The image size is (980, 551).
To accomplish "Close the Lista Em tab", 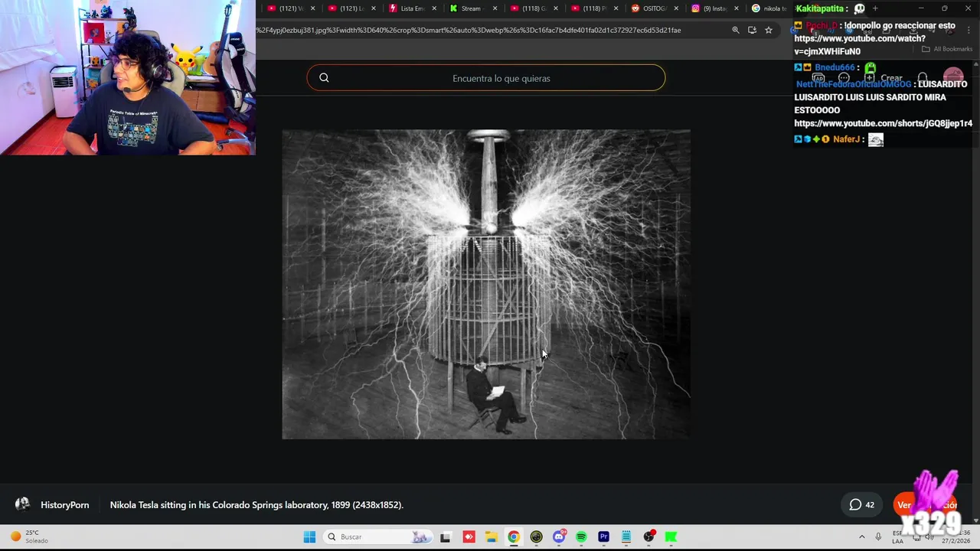I will pyautogui.click(x=434, y=8).
